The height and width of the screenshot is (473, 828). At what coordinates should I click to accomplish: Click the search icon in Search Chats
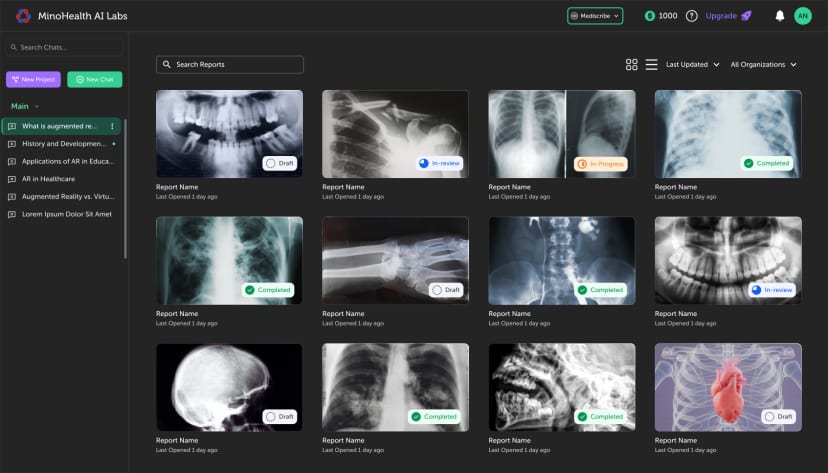14,47
